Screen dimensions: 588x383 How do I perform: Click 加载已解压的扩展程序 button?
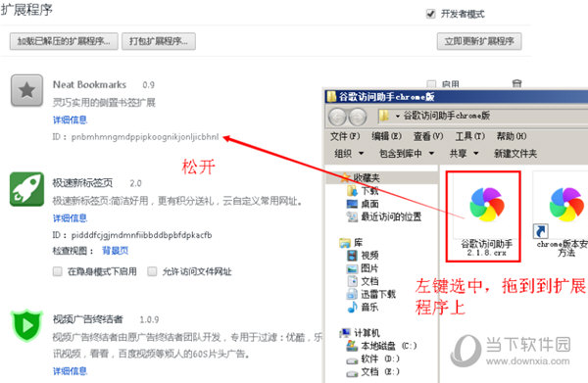click(x=64, y=41)
